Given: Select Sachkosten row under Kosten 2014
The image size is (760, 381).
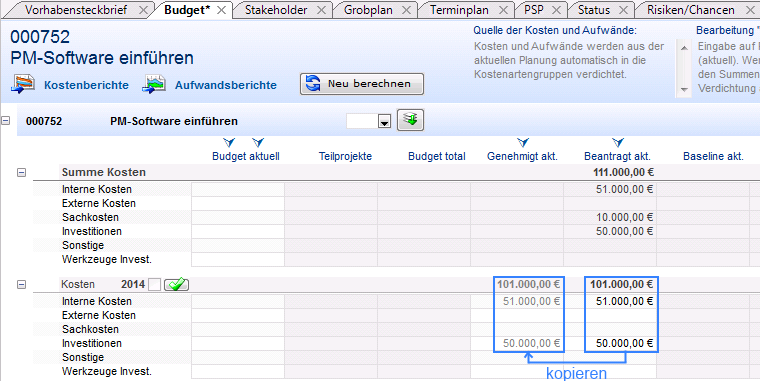Looking at the screenshot, I should 90,329.
